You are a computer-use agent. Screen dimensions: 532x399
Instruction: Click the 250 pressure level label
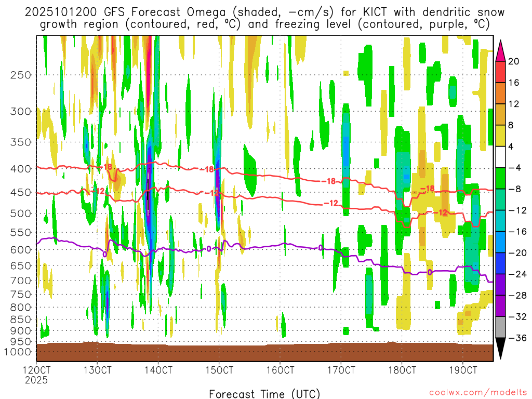pos(21,75)
